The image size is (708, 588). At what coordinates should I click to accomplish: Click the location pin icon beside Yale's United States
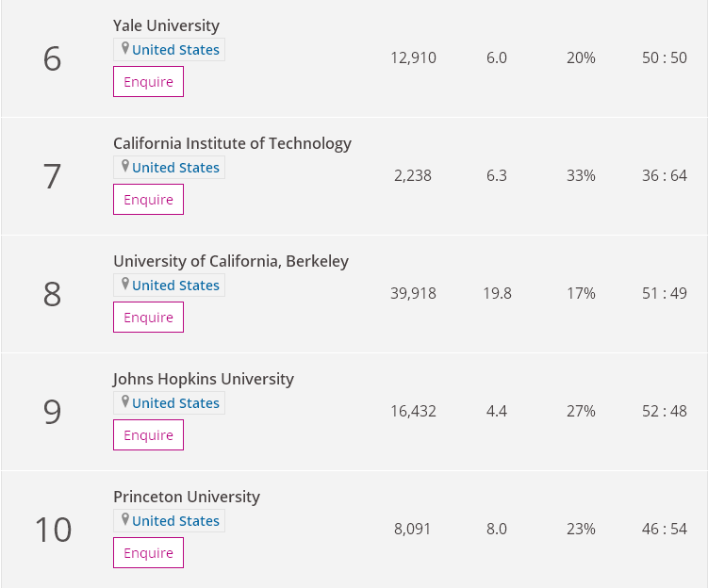coord(124,49)
